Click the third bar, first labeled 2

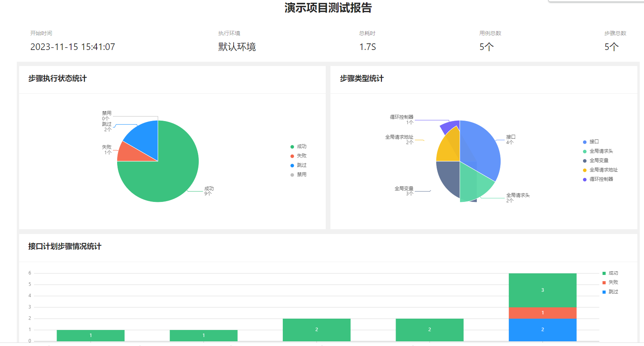pyautogui.click(x=317, y=330)
